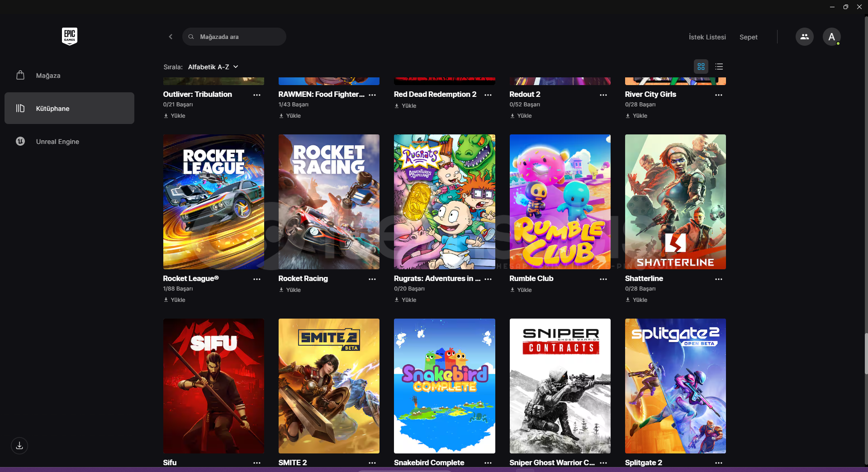Open the Alfabetik A-Z sort dropdown

pos(213,67)
